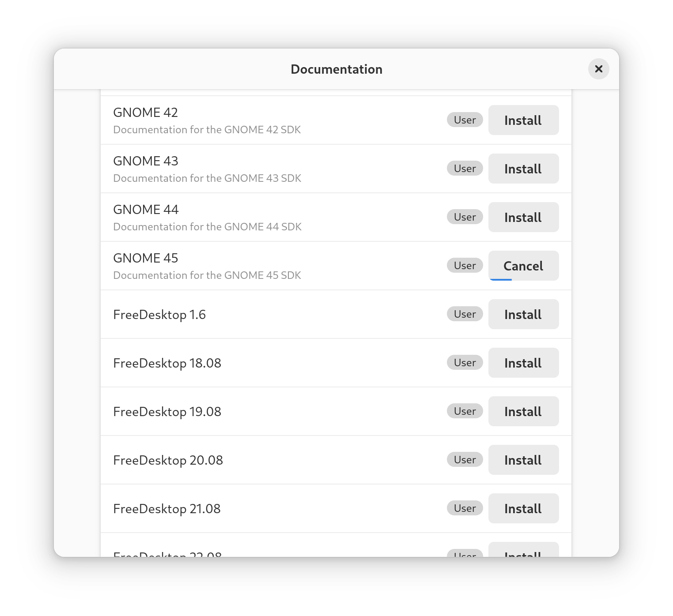Click the User badge for GNOME 45
Image resolution: width=673 pixels, height=616 pixels.
point(465,266)
